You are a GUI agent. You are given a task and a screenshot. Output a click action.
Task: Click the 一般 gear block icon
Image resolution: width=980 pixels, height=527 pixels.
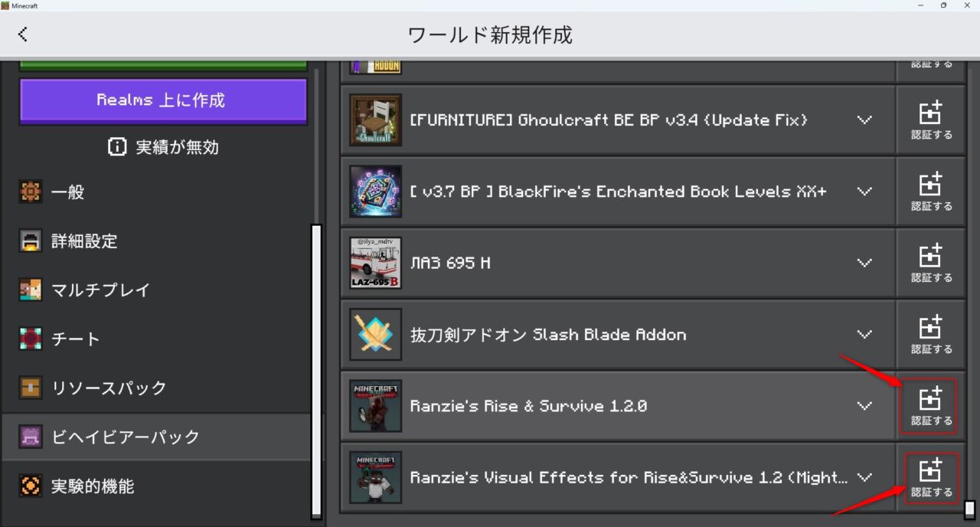[x=31, y=192]
